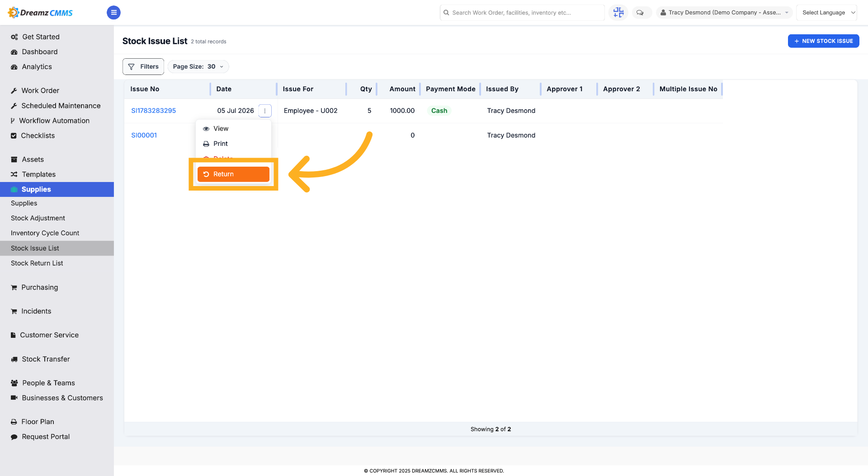This screenshot has width=868, height=476.
Task: Go to Scheduled Maintenance
Action: [x=61, y=106]
